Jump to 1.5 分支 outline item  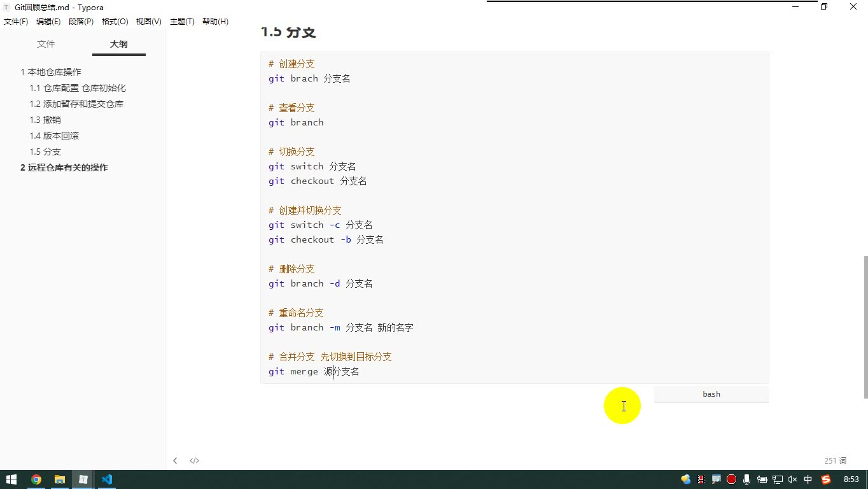click(x=45, y=152)
